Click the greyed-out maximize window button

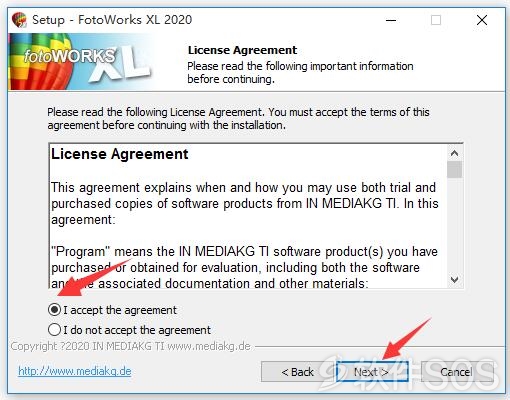(436, 20)
